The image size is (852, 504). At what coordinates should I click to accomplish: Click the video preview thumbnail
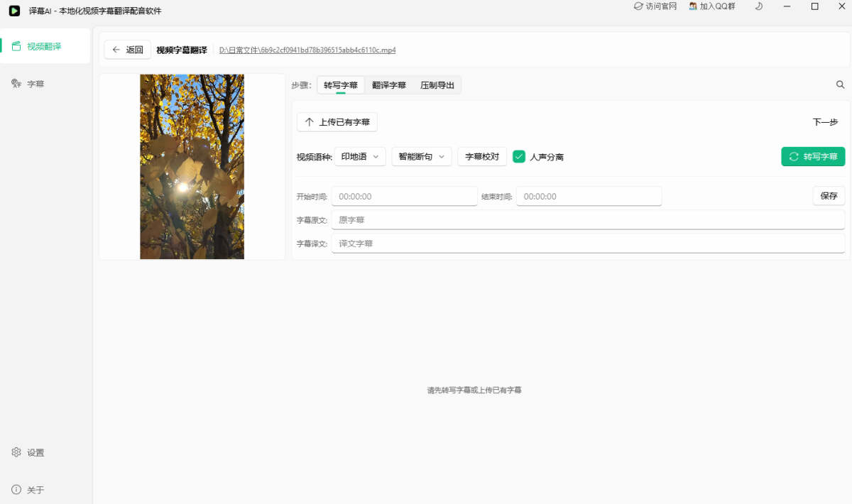click(192, 167)
